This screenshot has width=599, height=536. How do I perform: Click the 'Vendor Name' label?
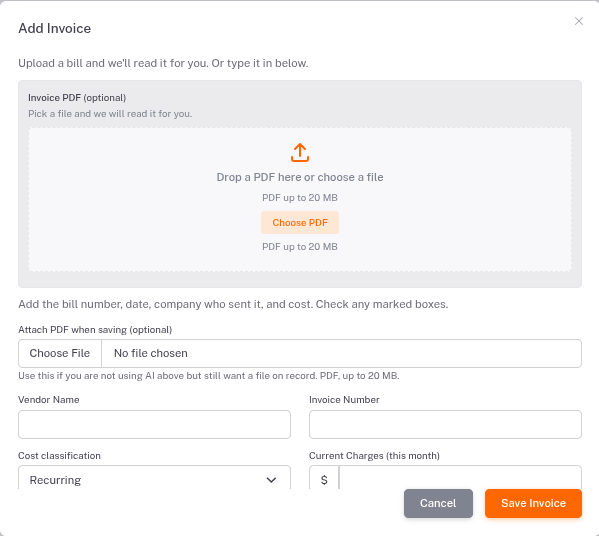pos(49,400)
